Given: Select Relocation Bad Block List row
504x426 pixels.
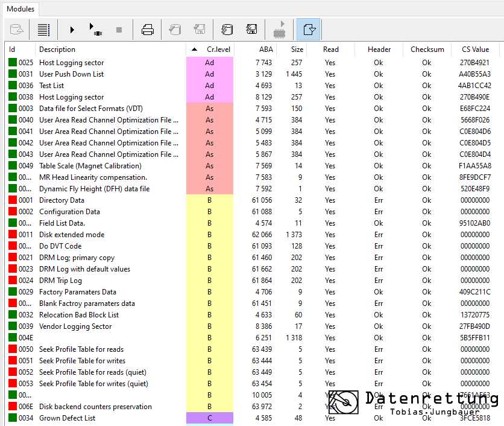Looking at the screenshot, I should pyautogui.click(x=253, y=315).
